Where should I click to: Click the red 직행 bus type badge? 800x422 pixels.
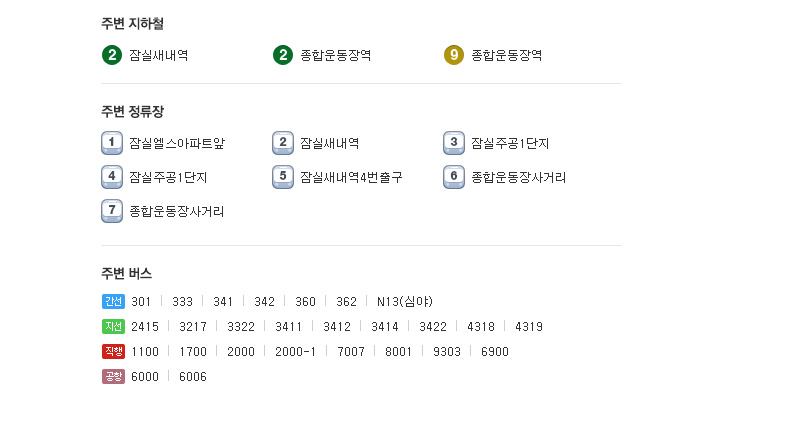[x=113, y=352]
